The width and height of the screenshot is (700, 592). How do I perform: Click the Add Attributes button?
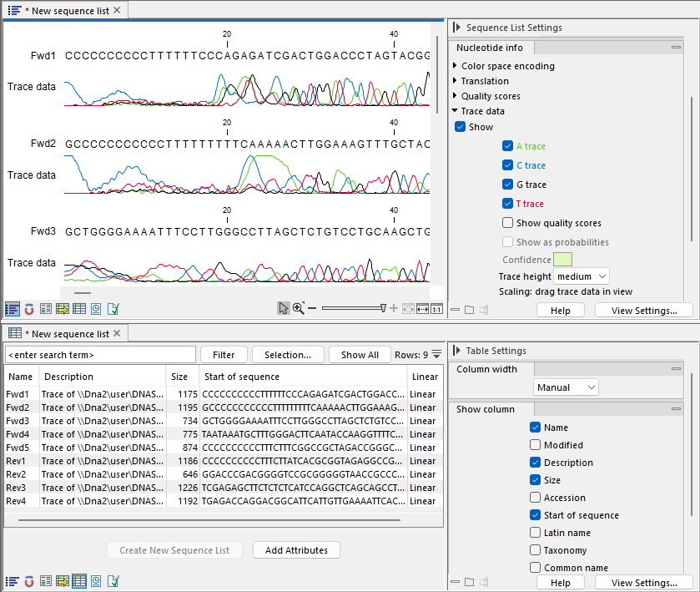tap(296, 550)
